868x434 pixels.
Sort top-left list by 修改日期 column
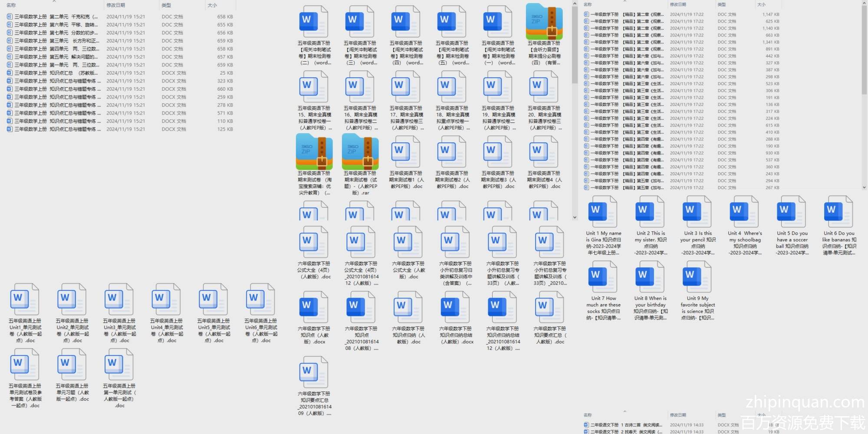point(116,5)
